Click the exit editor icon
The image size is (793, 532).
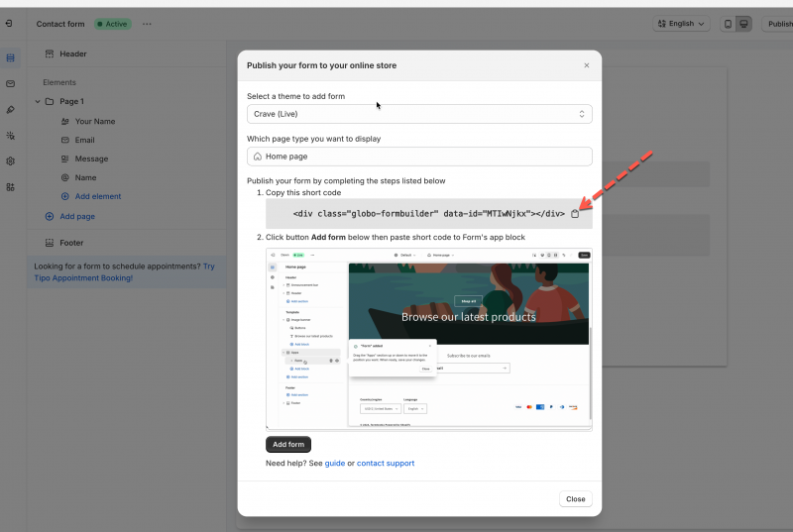coord(9,23)
